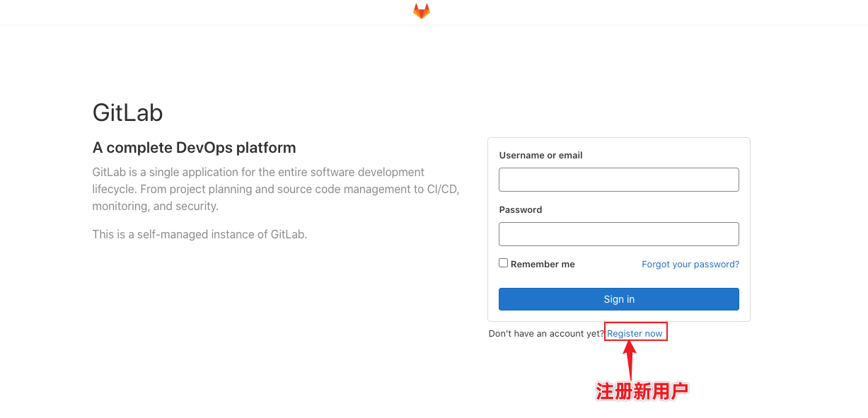Click the 'Username or email' label
Screen dimensions: 868x418
pyautogui.click(x=541, y=156)
